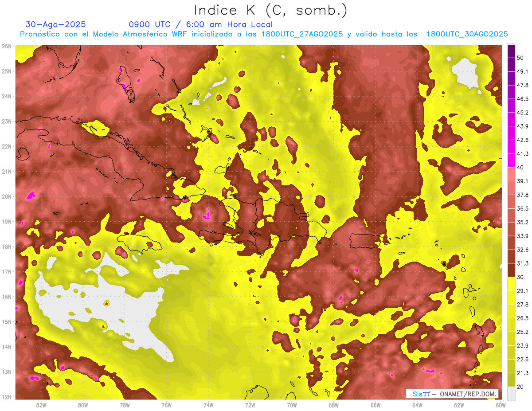Click the legend value 45.2
Image resolution: width=532 pixels, height=411 pixels.
(522, 113)
